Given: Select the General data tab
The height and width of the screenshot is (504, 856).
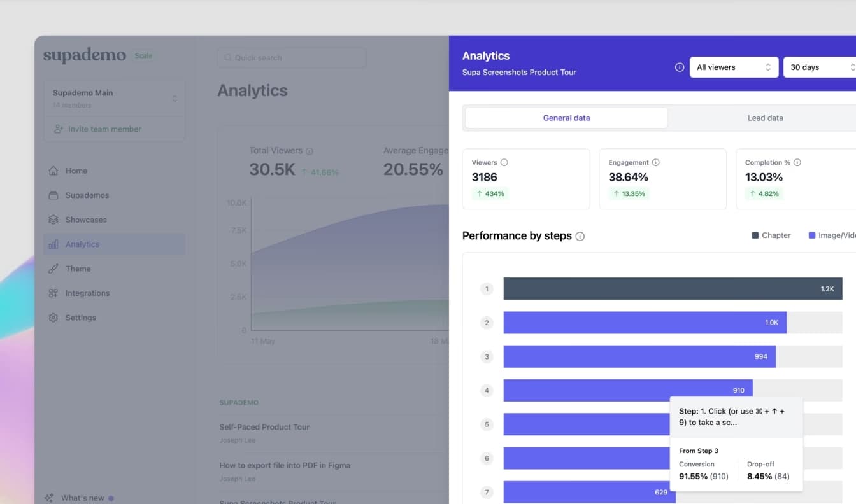Looking at the screenshot, I should [566, 118].
